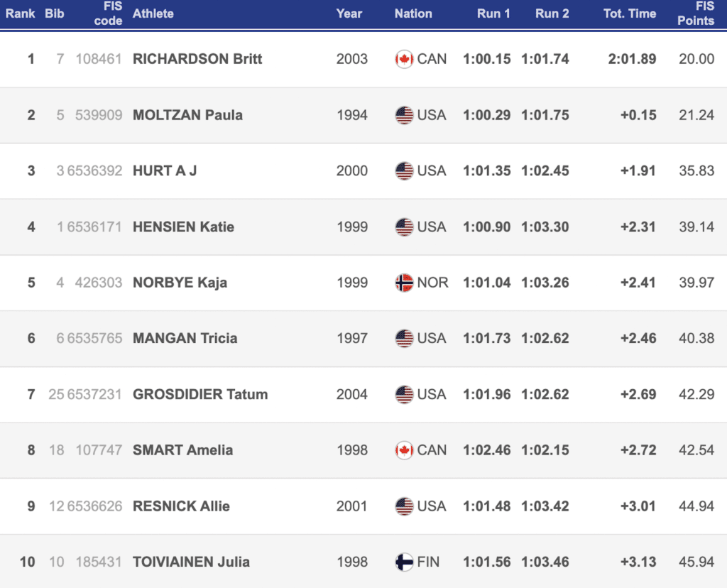
Task: Select the FIS Points column header
Action: (x=696, y=13)
